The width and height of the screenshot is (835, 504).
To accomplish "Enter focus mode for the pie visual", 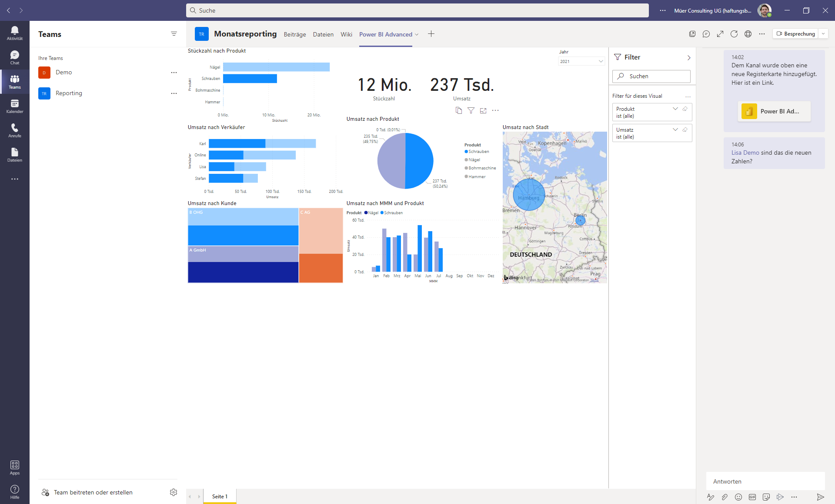I will (x=483, y=110).
